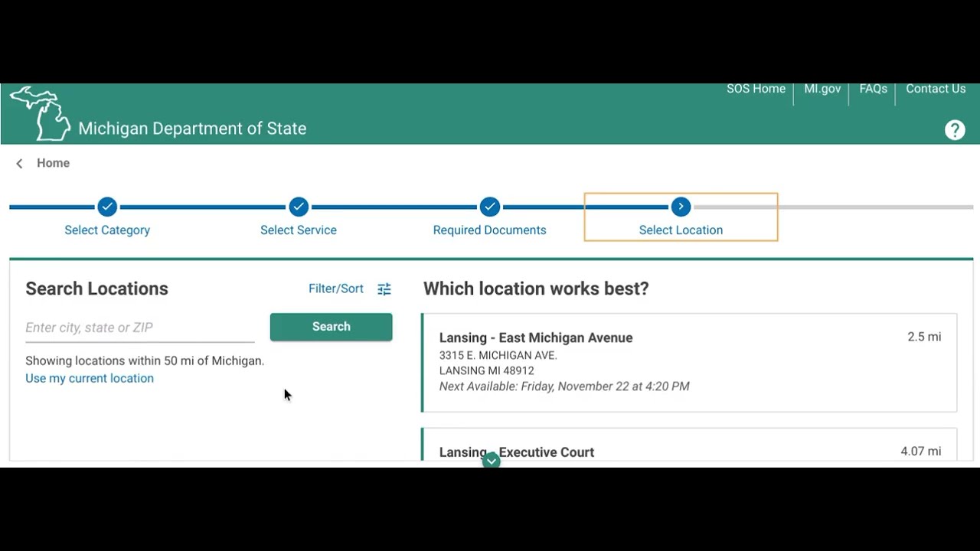Open the help question mark icon
The width and height of the screenshot is (980, 551).
tap(955, 130)
